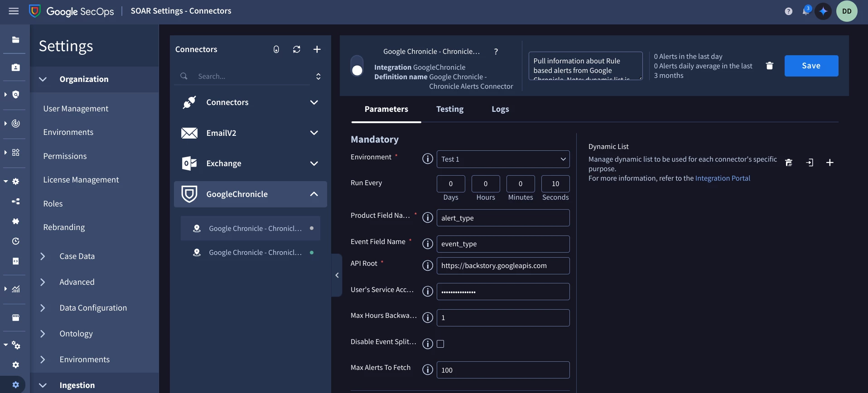Open the chart reports icon in sidebar

pos(15,289)
